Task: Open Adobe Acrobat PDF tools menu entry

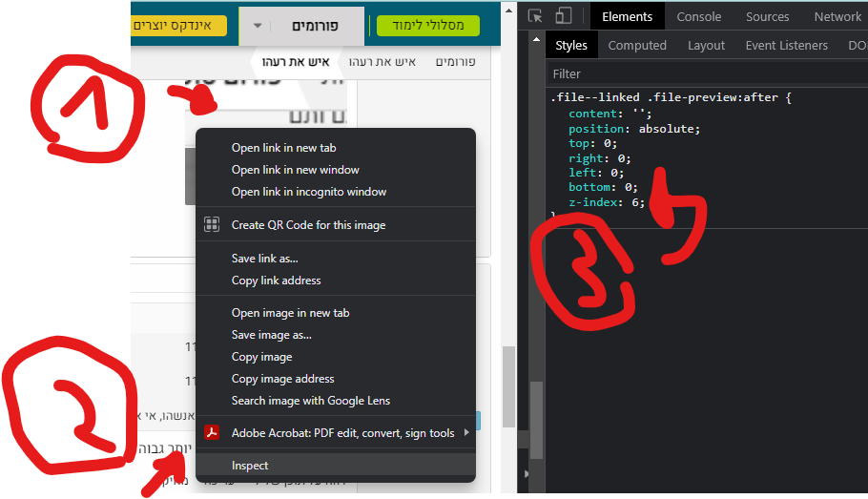Action: [x=336, y=433]
